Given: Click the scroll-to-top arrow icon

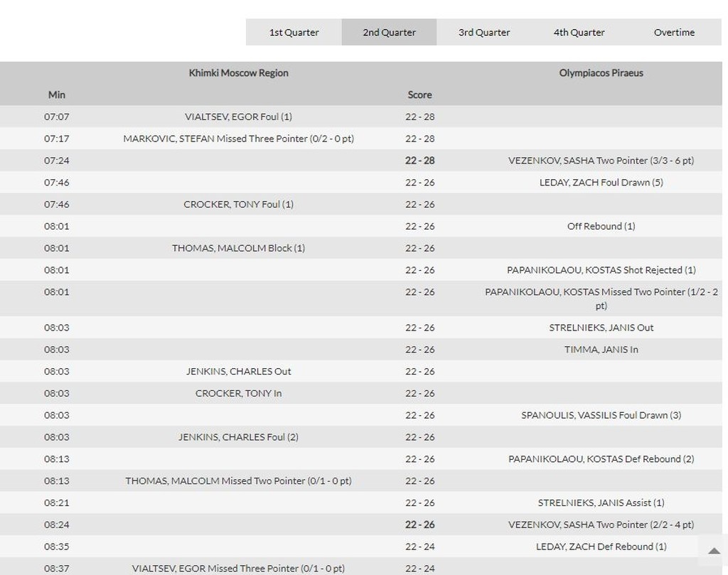Looking at the screenshot, I should tap(714, 551).
